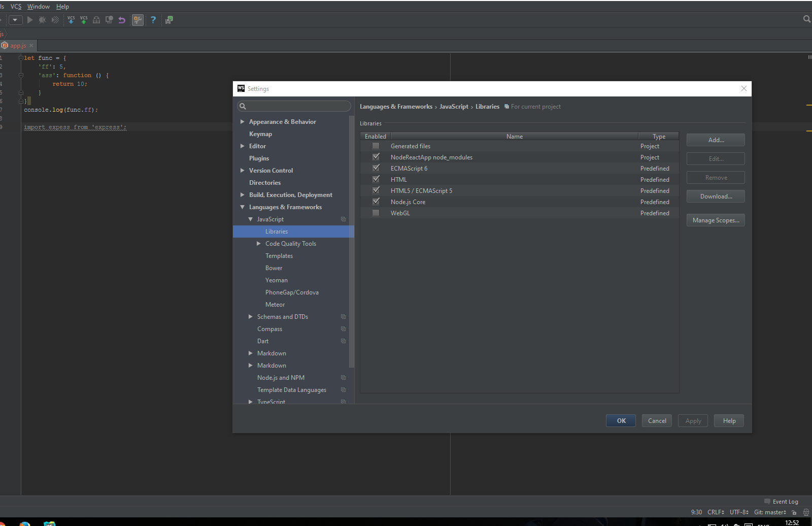The width and height of the screenshot is (812, 526).
Task: Click the Run (play) toolbar icon
Action: point(30,20)
